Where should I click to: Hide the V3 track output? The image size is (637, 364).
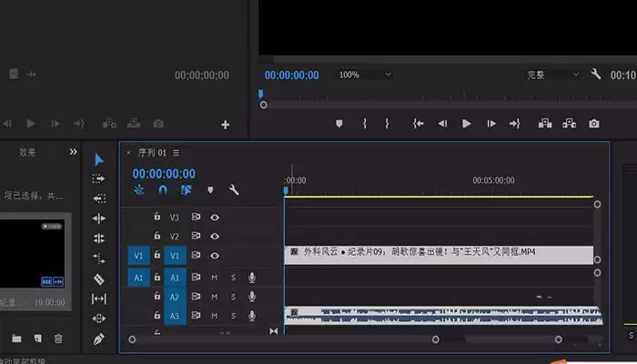coord(216,217)
